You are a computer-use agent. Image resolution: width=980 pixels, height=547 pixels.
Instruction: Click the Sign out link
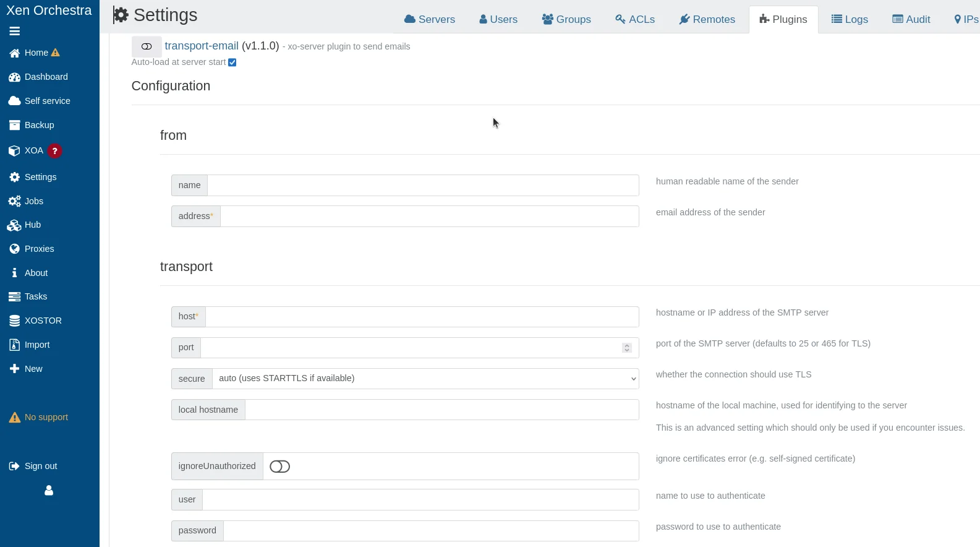click(41, 467)
